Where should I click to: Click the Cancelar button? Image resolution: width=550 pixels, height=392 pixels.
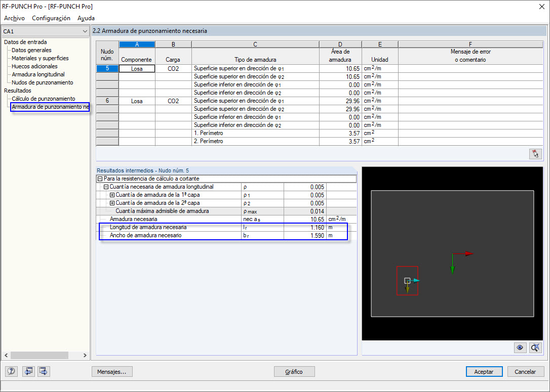[x=525, y=371]
